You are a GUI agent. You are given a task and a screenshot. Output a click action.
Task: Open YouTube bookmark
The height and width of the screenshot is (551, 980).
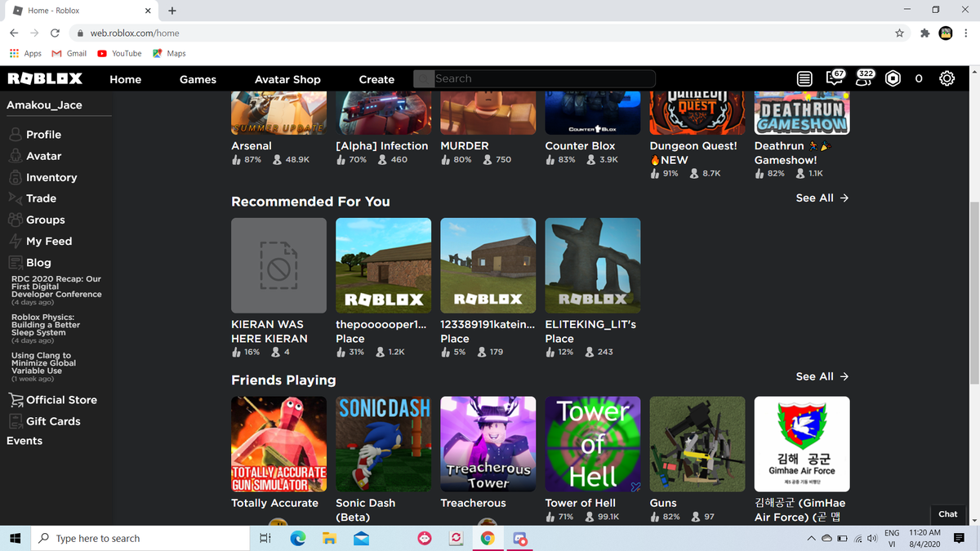pos(119,53)
